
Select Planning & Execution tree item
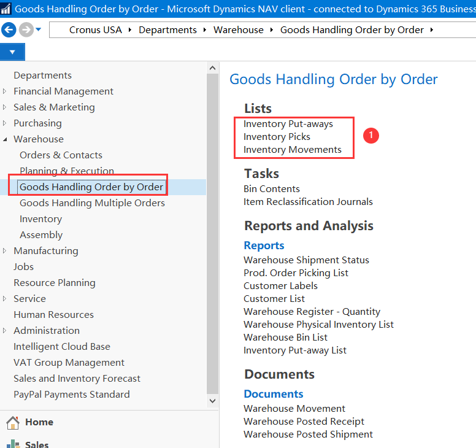click(x=67, y=171)
